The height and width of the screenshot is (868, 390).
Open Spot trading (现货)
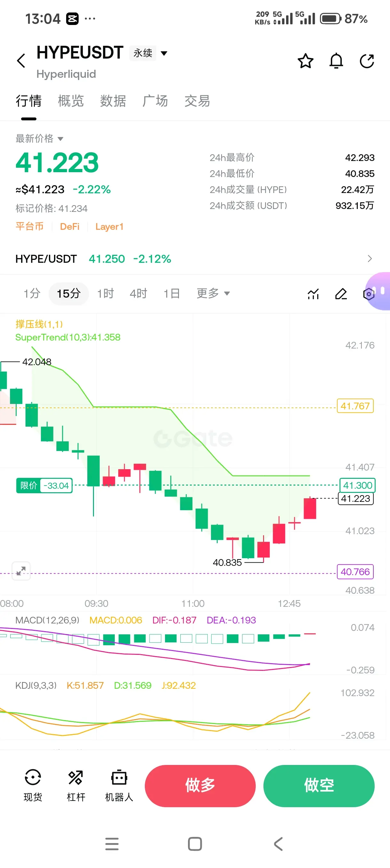(33, 785)
